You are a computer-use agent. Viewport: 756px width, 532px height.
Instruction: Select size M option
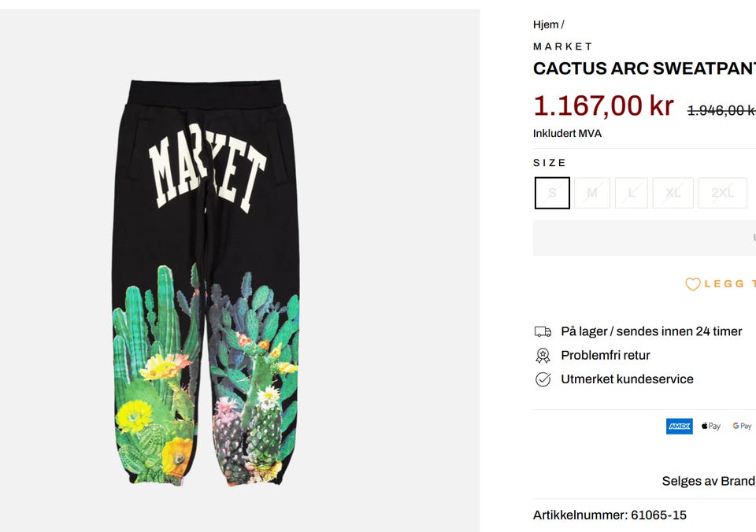(592, 193)
